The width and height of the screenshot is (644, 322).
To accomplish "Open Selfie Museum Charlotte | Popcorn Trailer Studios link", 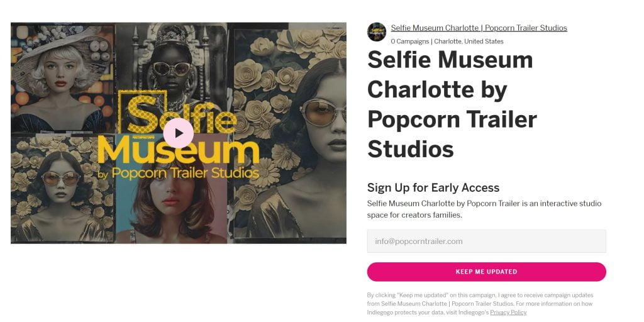I will coord(479,28).
